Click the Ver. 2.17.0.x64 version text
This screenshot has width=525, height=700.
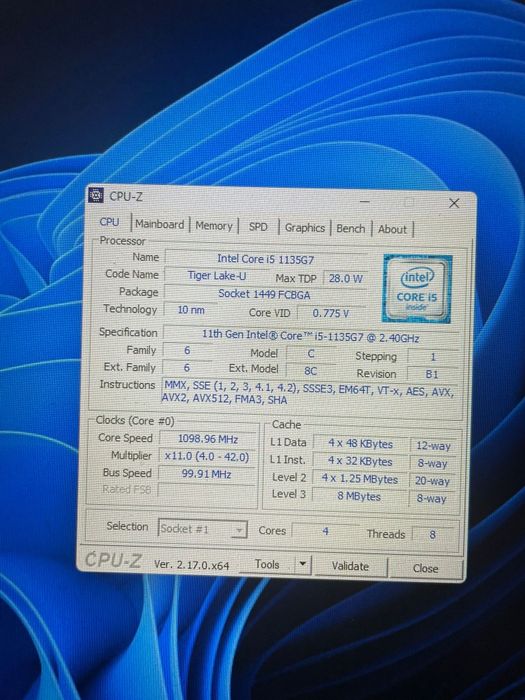(192, 565)
